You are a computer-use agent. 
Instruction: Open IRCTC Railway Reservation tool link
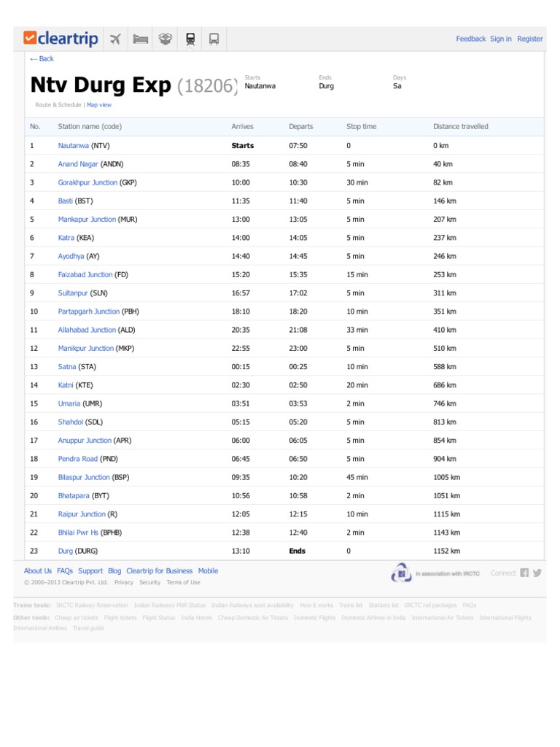[x=92, y=605]
